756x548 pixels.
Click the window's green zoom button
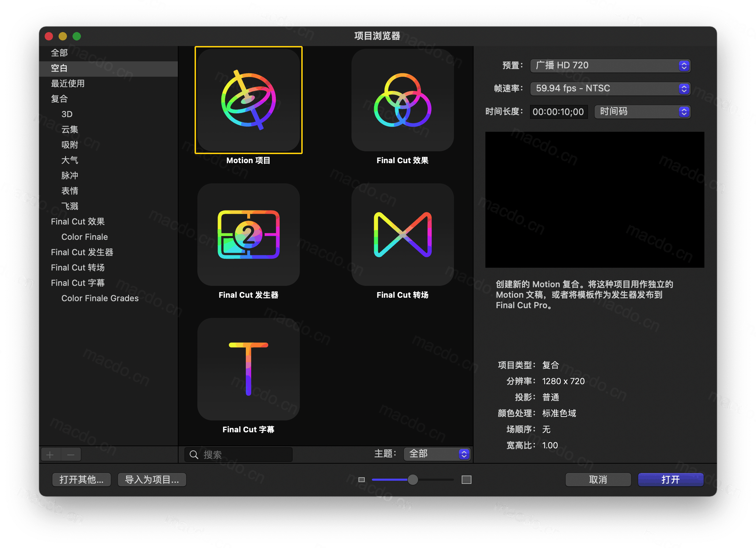(x=77, y=36)
